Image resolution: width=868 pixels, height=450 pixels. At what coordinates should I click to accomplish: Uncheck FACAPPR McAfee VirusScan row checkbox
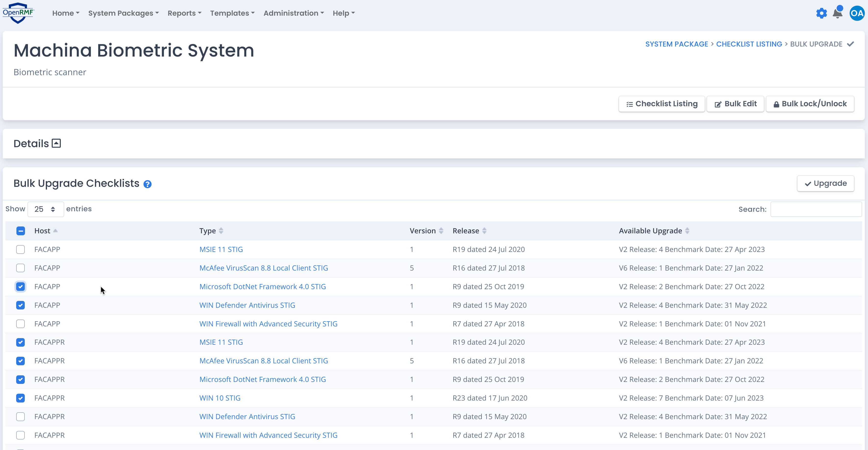(21, 361)
